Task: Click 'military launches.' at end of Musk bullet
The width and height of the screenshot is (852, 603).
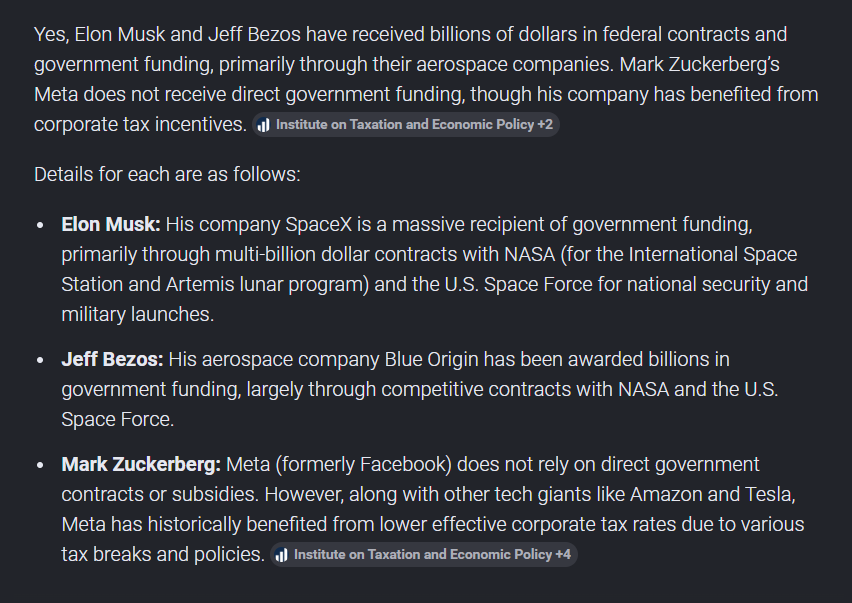Action: (x=138, y=315)
